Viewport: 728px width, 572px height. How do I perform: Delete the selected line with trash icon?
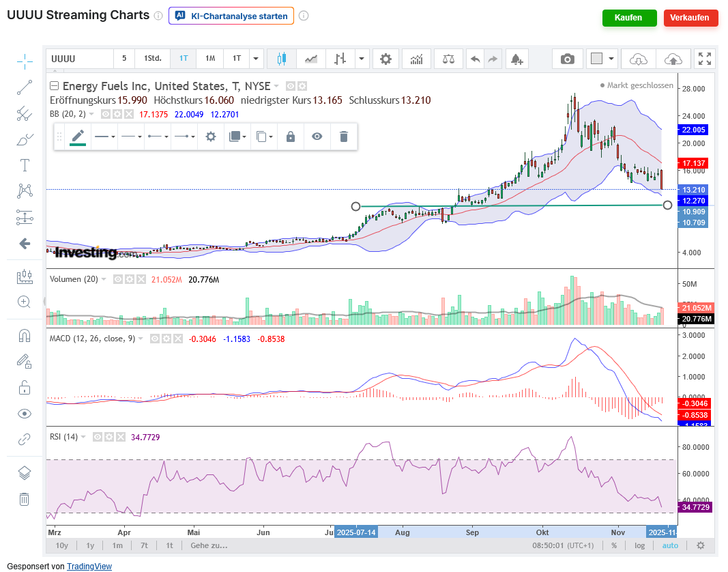click(x=344, y=137)
